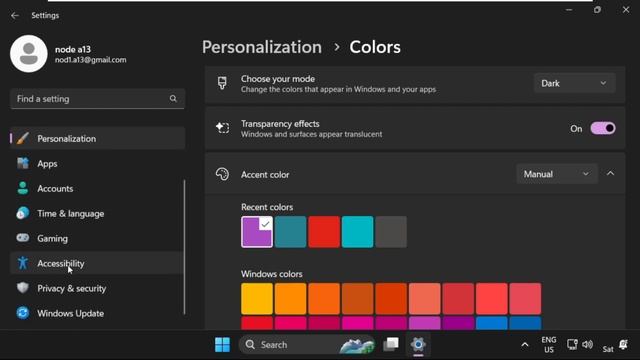640x360 pixels.
Task: Open Windows Update in the sidebar
Action: pyautogui.click(x=98, y=313)
